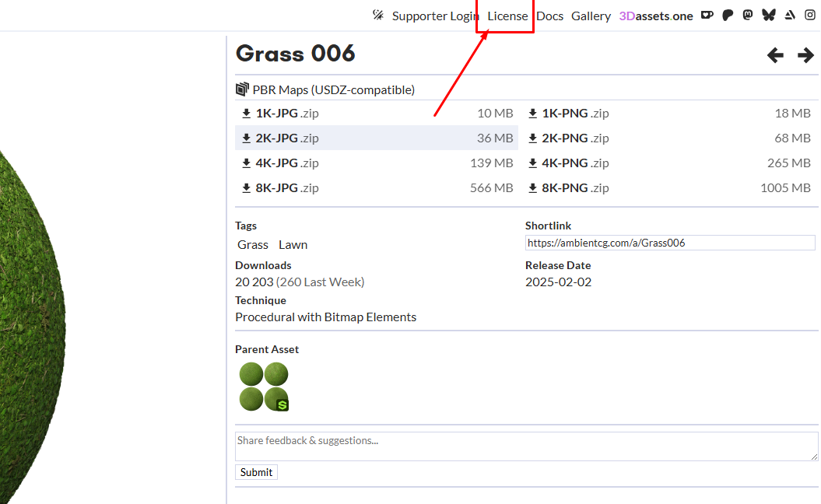Go to next asset with right arrow

coord(805,55)
